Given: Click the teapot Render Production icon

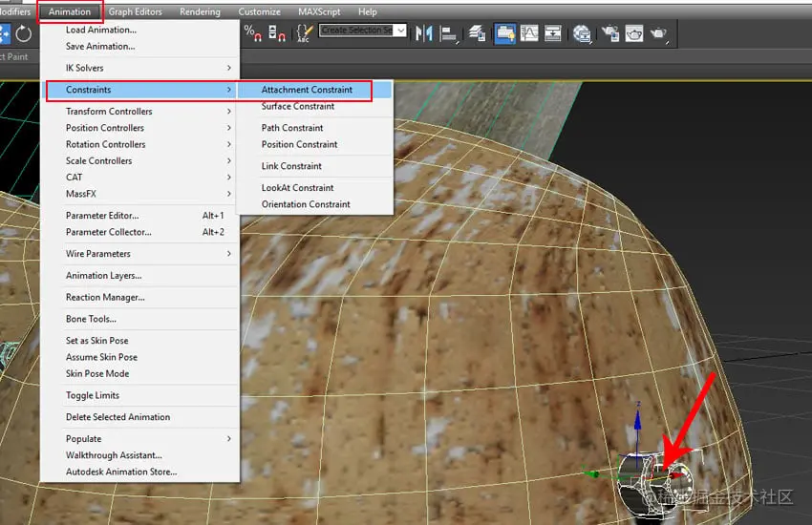Looking at the screenshot, I should point(659,33).
